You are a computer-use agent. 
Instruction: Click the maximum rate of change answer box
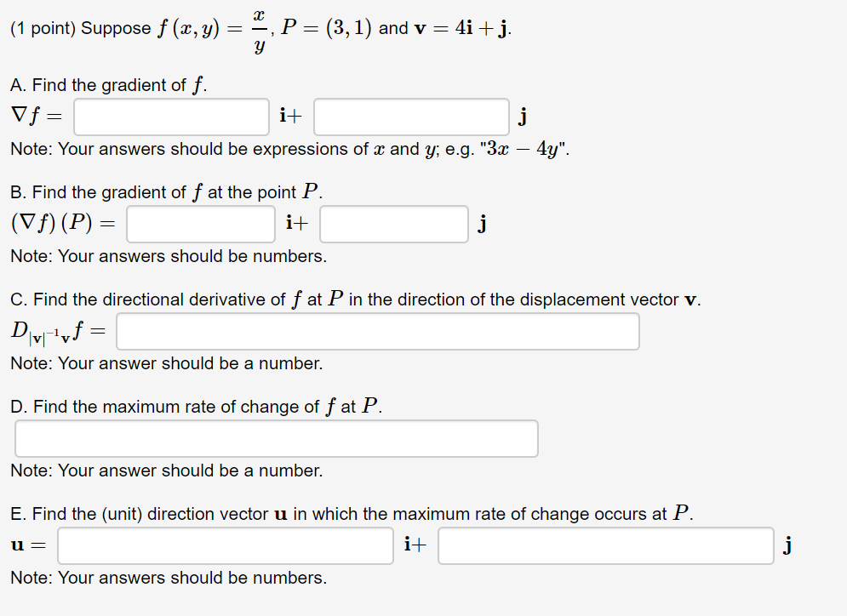(276, 438)
